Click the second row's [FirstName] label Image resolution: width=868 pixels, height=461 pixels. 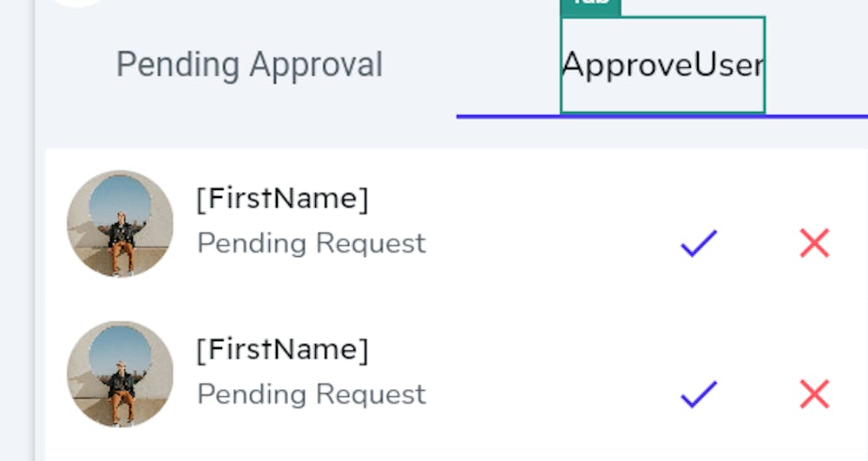pyautogui.click(x=282, y=350)
